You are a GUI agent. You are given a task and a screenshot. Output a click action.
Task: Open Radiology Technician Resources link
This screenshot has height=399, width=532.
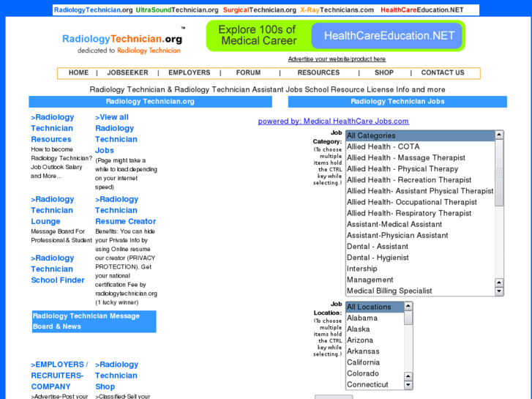(53, 128)
